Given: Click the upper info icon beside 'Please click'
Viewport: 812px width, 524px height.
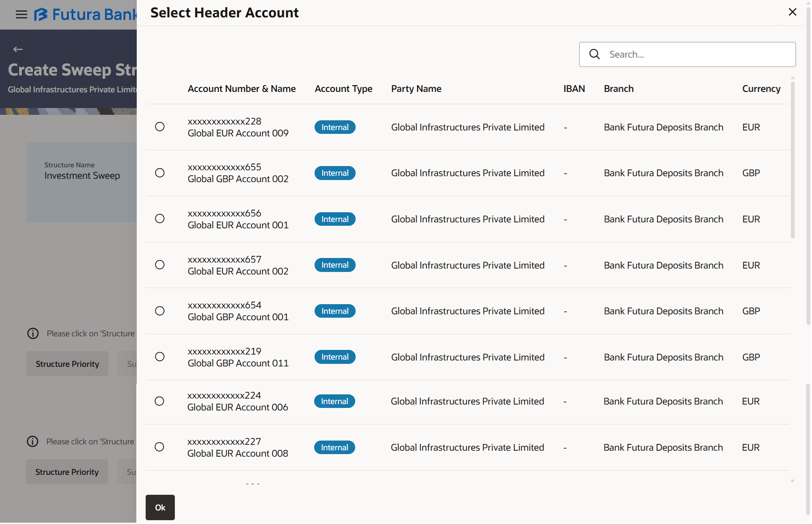Looking at the screenshot, I should pyautogui.click(x=33, y=333).
